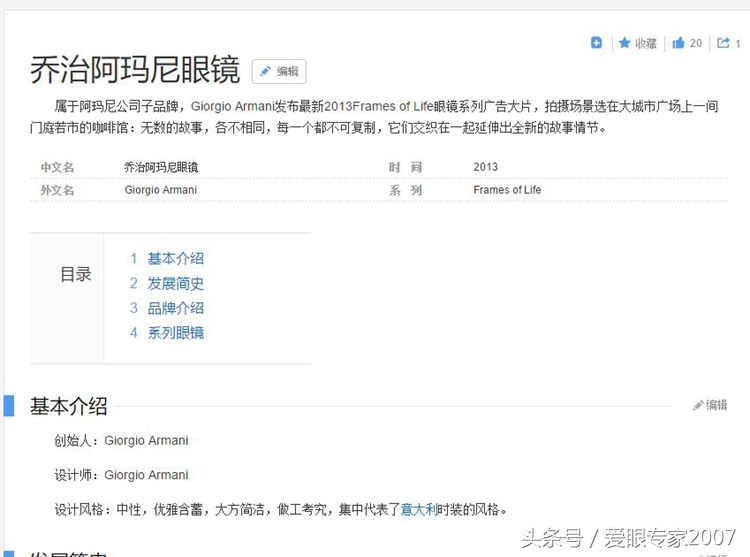Click the 外文名 field label
The image size is (750, 557).
[57, 190]
